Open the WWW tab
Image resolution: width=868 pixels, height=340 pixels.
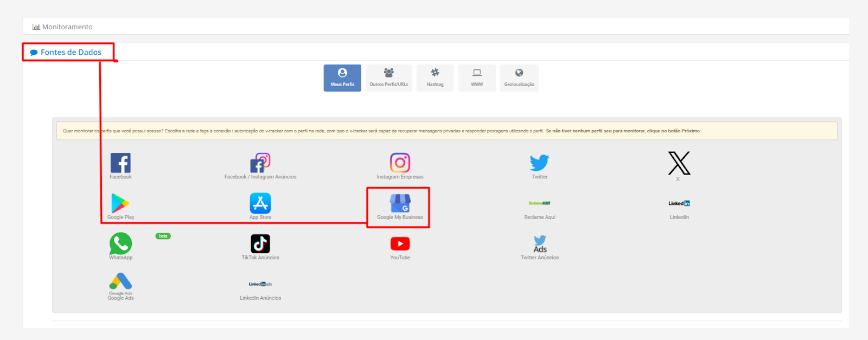pos(477,78)
